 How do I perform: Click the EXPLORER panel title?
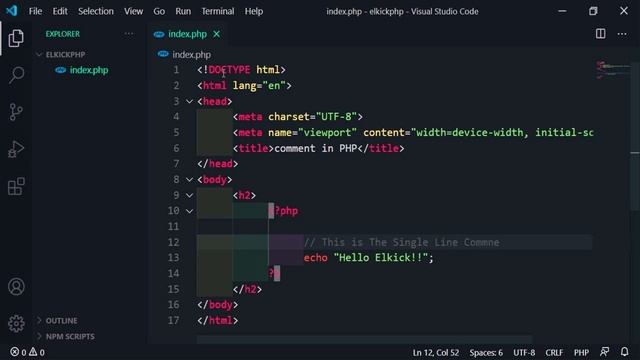tap(62, 34)
